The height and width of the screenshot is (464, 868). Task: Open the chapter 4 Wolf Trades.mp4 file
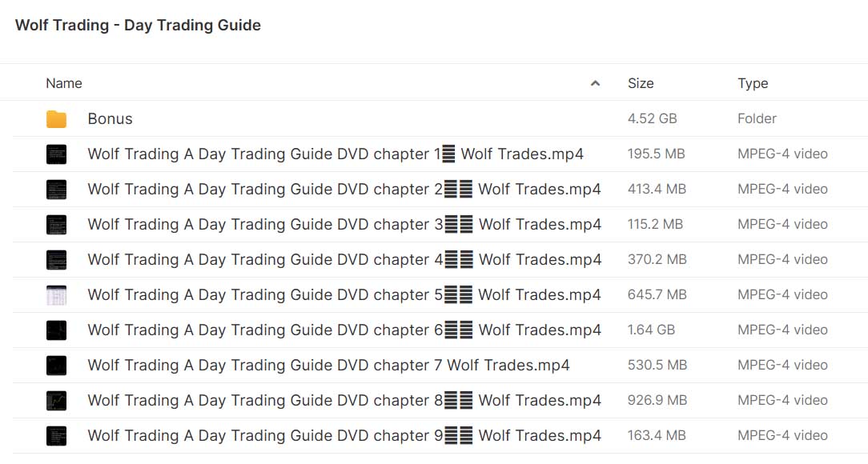[x=344, y=259]
